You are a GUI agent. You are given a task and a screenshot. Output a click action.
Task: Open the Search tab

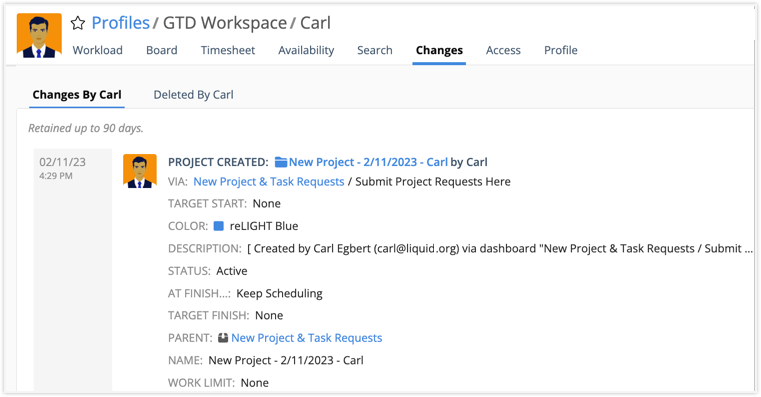[375, 50]
